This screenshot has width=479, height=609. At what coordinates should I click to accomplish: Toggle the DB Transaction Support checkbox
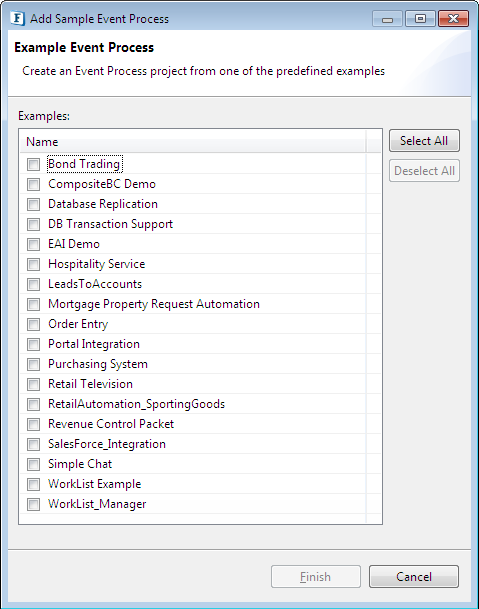(33, 224)
